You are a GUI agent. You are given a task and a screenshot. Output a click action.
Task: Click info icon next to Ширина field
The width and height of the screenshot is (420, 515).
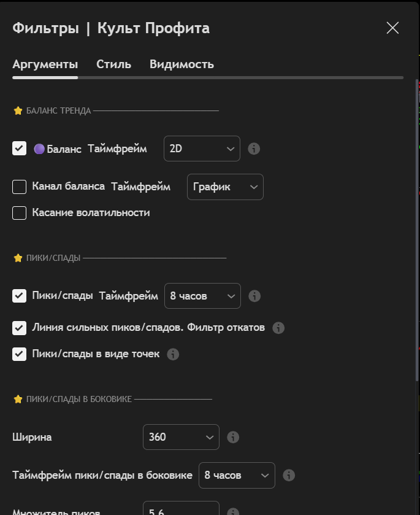[232, 437]
